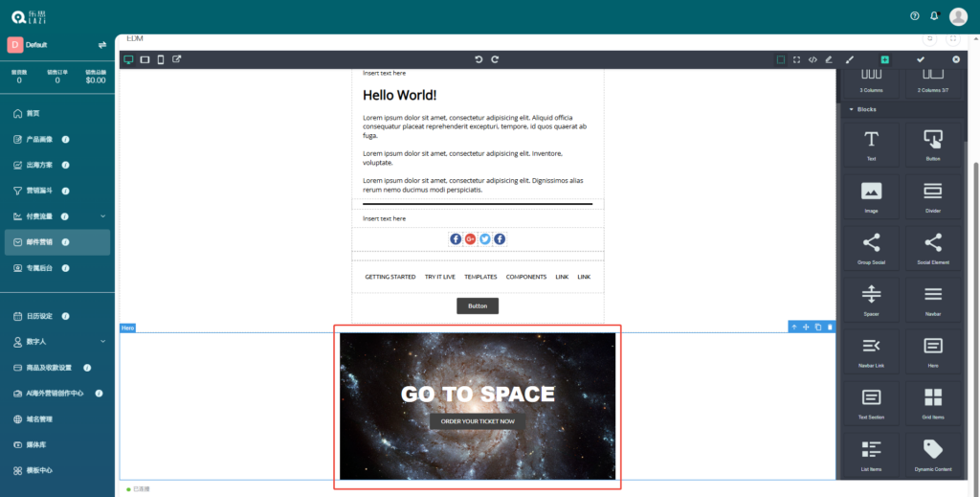This screenshot has width=980, height=497.
Task: Delete the selected Hero element
Action: click(830, 328)
